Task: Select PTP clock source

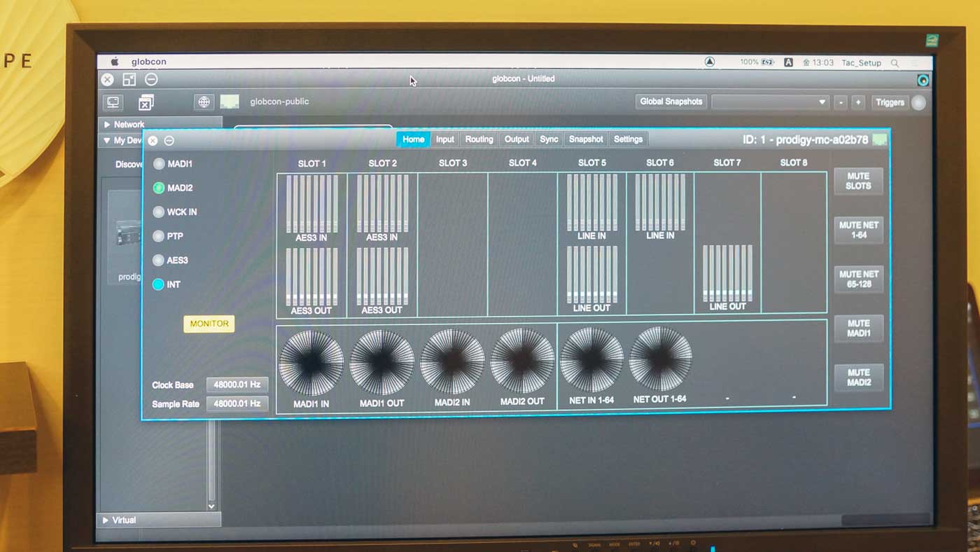Action: (159, 236)
